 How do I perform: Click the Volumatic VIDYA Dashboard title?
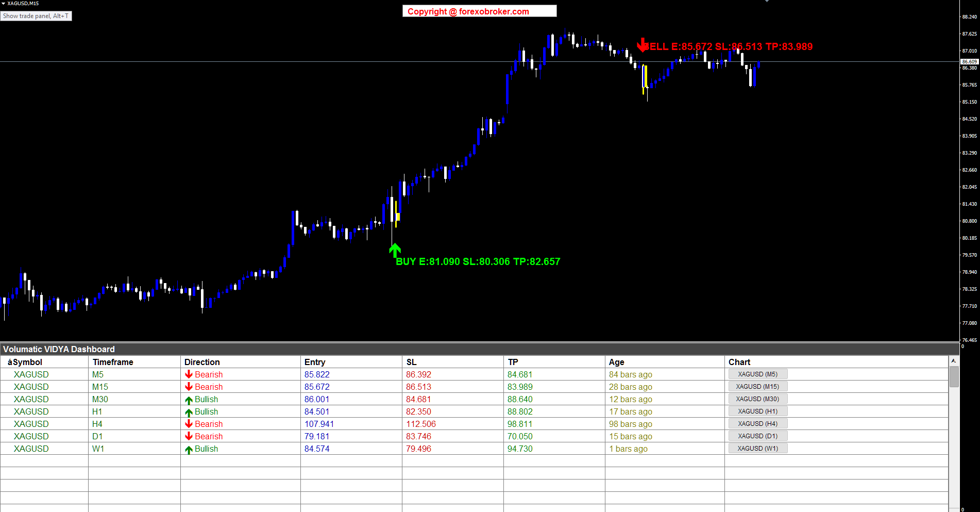coord(59,349)
